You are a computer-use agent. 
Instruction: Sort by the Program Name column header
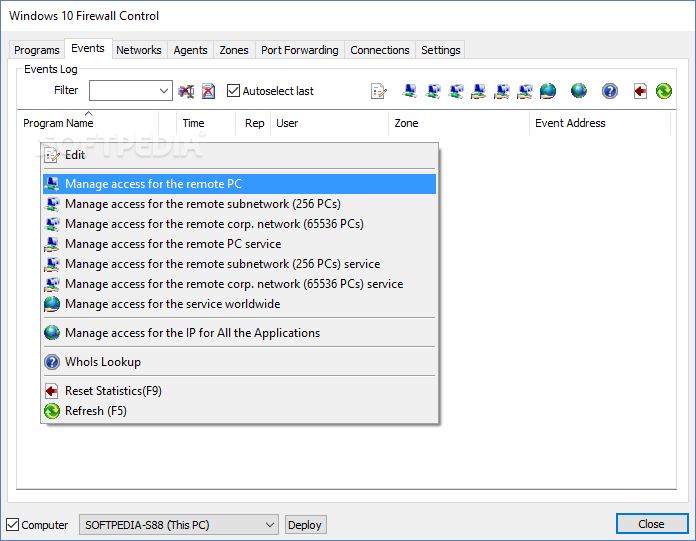point(88,123)
